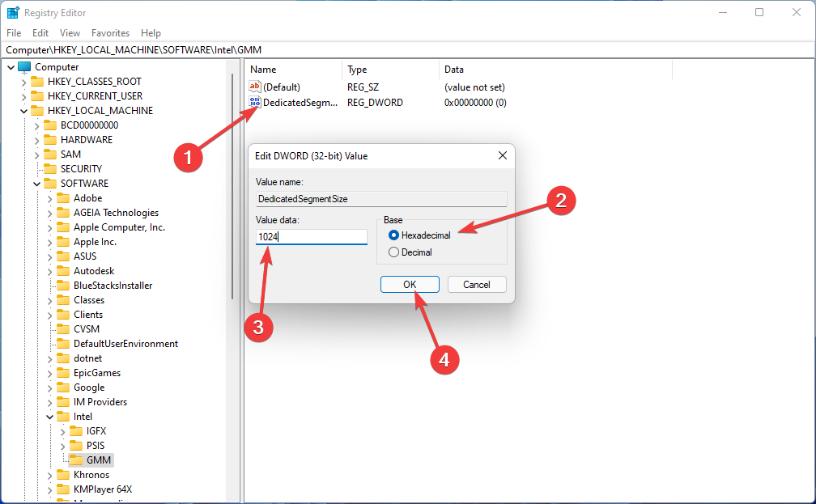Image resolution: width=816 pixels, height=504 pixels.
Task: Click the HARDWARE folder icon
Action: click(50, 140)
